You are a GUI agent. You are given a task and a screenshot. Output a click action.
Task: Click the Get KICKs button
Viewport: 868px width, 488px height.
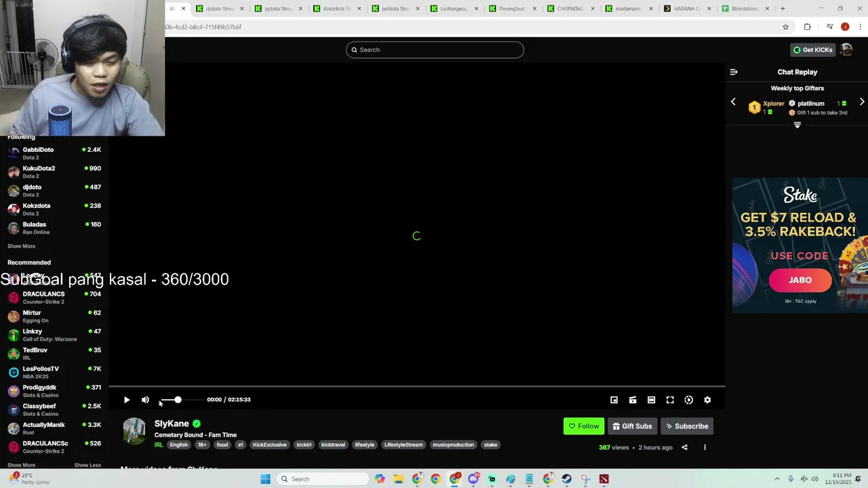(813, 49)
